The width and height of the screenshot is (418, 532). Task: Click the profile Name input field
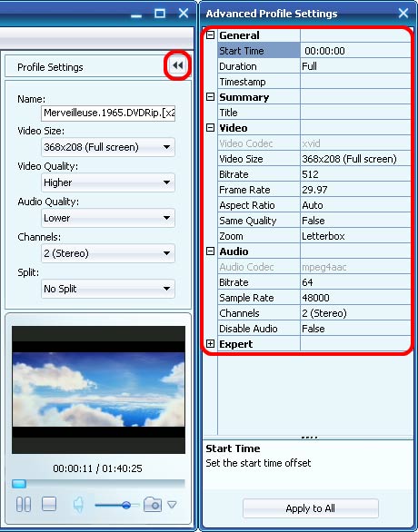pos(108,113)
